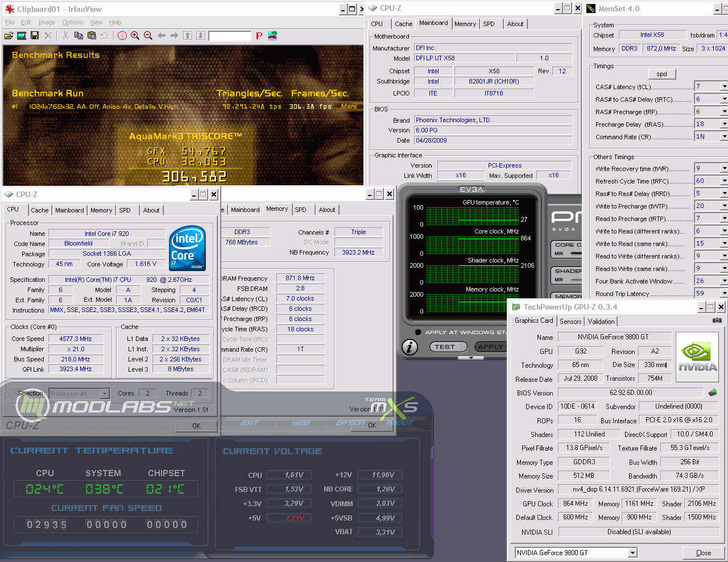Save the BIOS via GPU-Z's chip icon

[713, 393]
